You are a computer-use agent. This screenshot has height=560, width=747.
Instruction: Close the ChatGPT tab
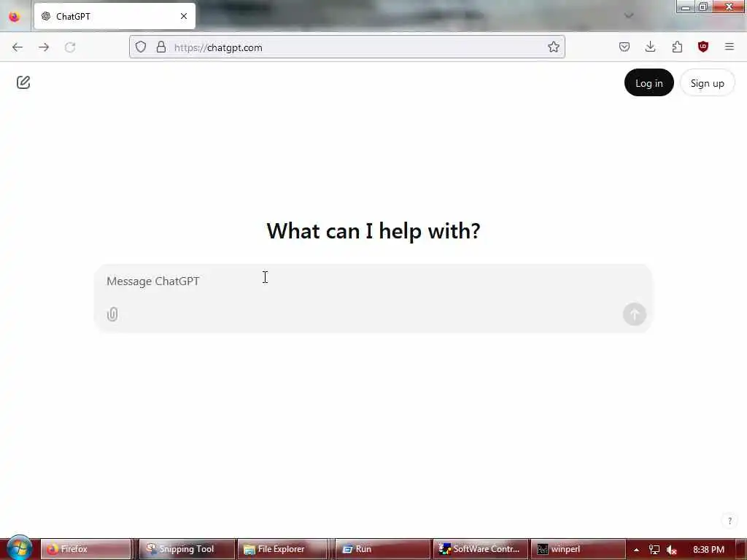click(x=184, y=16)
